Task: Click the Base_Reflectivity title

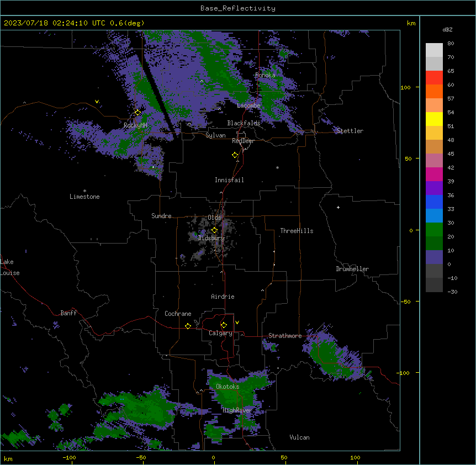Action: (238, 8)
